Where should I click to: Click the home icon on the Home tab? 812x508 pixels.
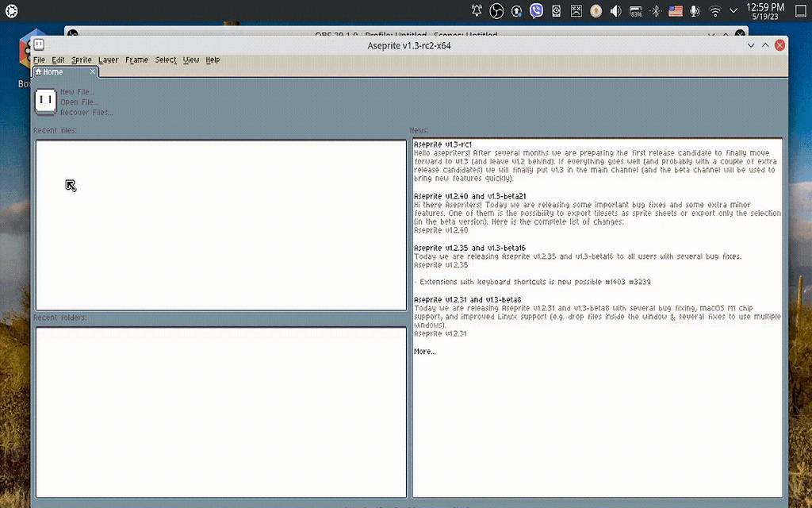pos(38,71)
